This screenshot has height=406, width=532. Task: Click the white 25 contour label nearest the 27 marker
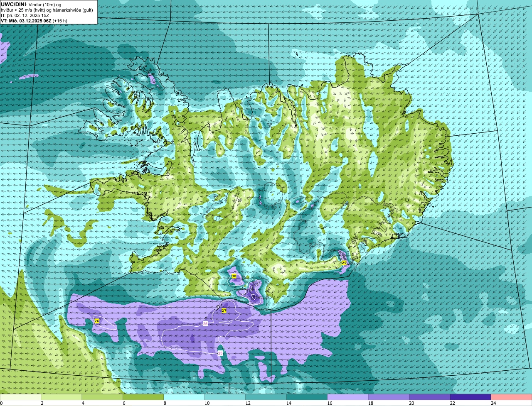(x=205, y=323)
